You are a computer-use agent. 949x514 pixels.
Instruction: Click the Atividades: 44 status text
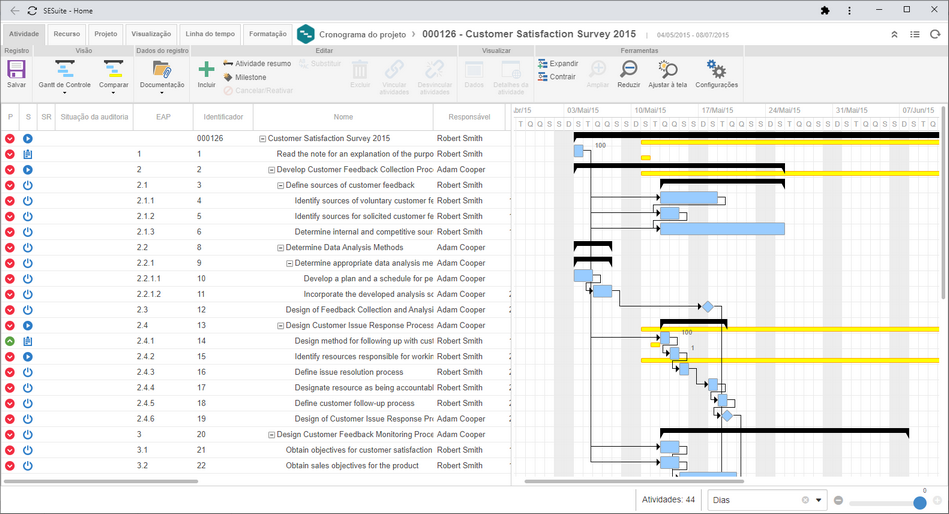(x=668, y=500)
